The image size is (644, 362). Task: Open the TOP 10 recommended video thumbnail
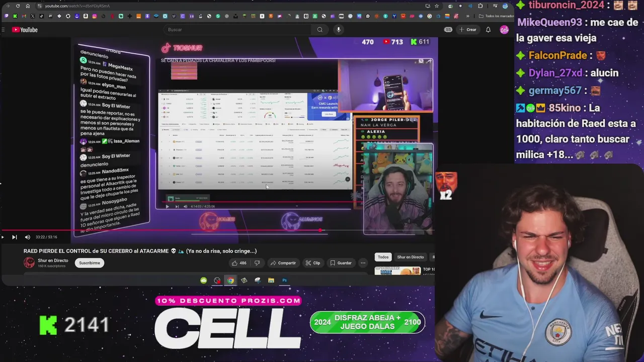click(x=397, y=271)
